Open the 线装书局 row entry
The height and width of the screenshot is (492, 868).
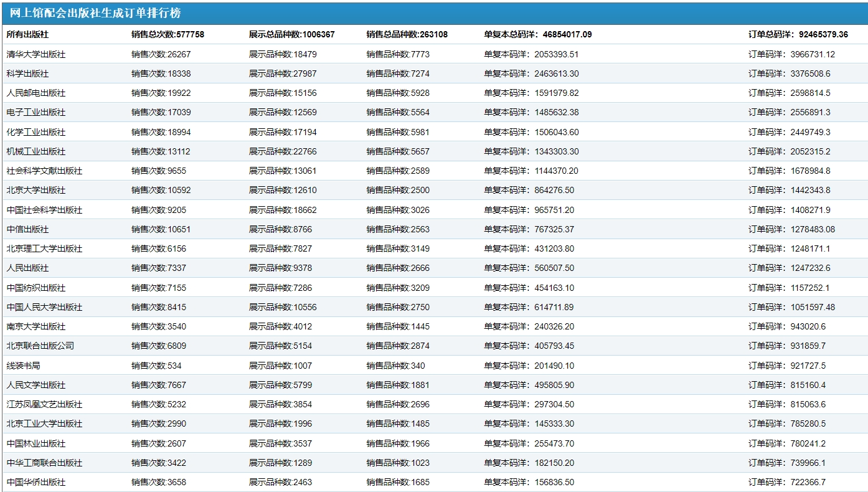click(x=23, y=366)
